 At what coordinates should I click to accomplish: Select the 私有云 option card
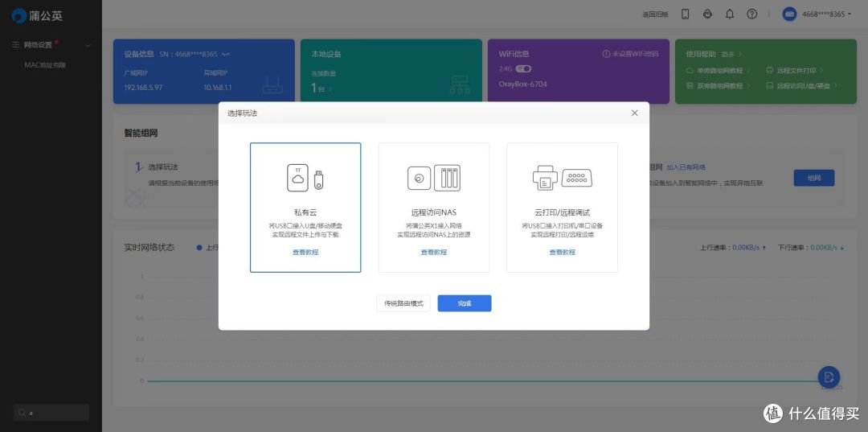(305, 208)
